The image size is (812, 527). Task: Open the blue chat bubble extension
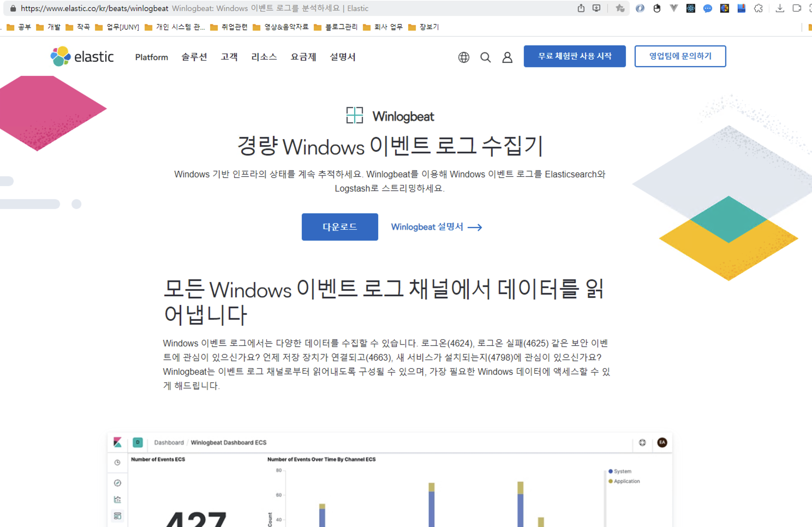click(708, 8)
